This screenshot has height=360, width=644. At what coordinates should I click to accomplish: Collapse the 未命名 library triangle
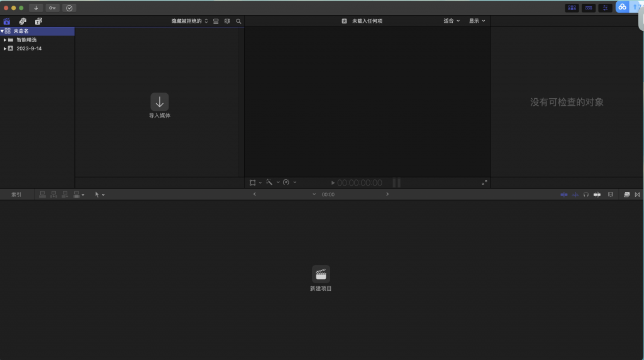pos(2,31)
